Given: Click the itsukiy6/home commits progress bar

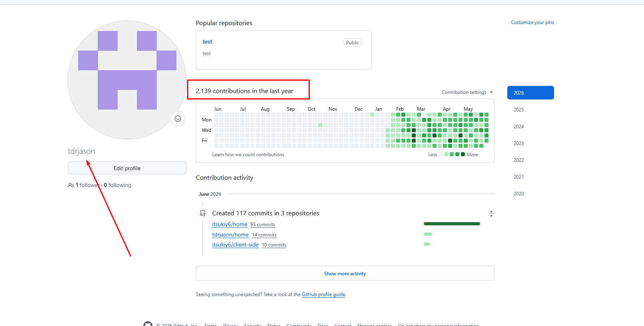Looking at the screenshot, I should pos(452,224).
